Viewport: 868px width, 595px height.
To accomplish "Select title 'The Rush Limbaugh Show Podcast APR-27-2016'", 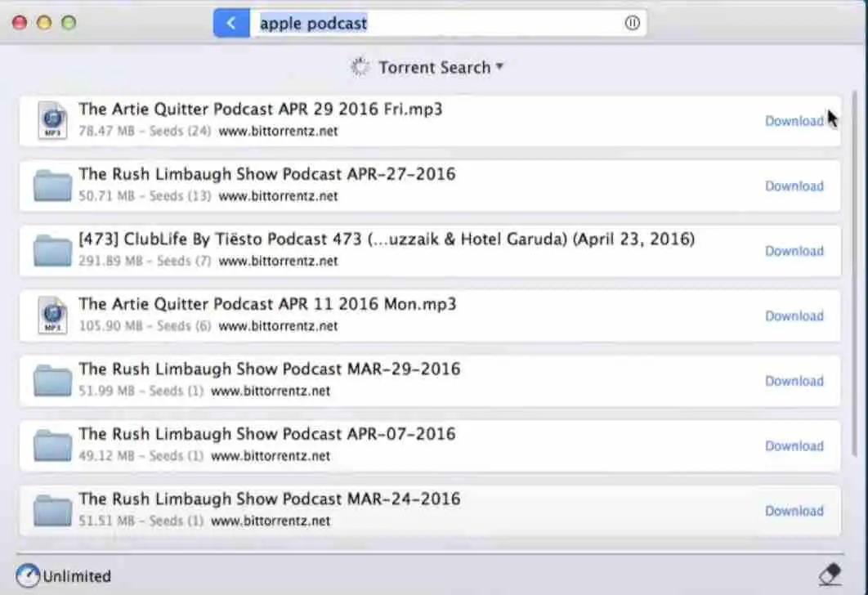I will [266, 174].
